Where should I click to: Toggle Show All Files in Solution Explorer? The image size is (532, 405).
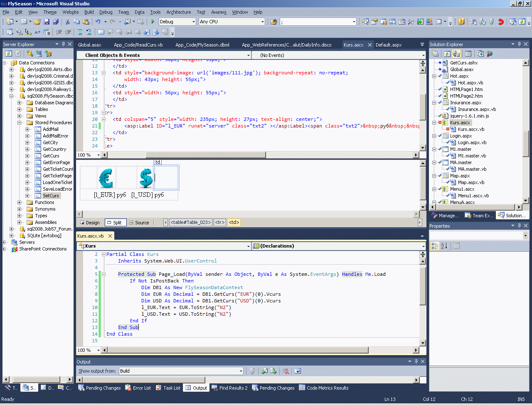pyautogui.click(x=456, y=54)
